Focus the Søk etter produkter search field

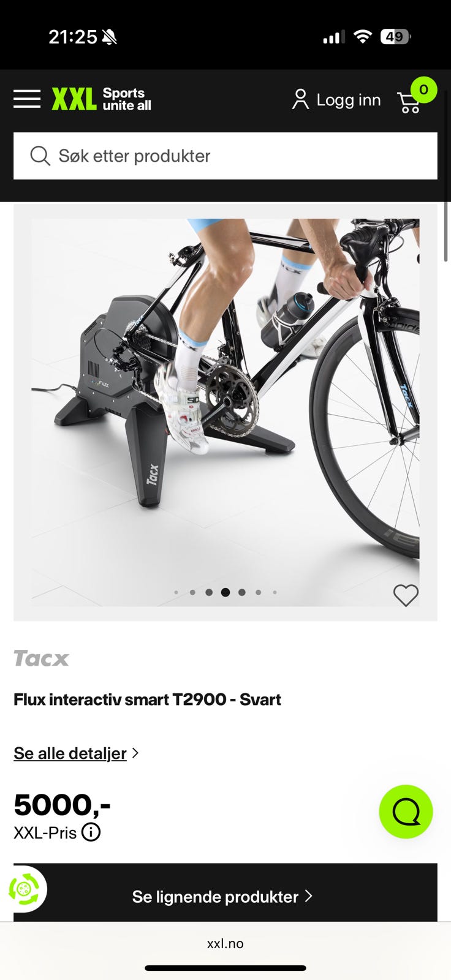[225, 156]
